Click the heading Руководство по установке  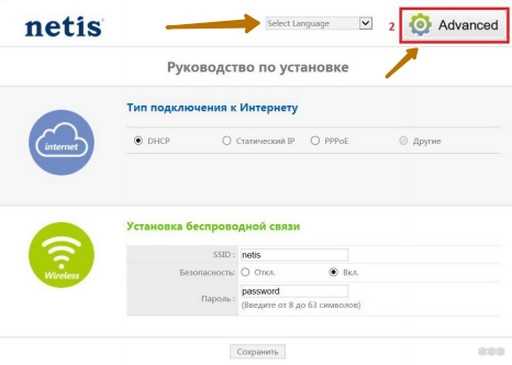click(258, 67)
